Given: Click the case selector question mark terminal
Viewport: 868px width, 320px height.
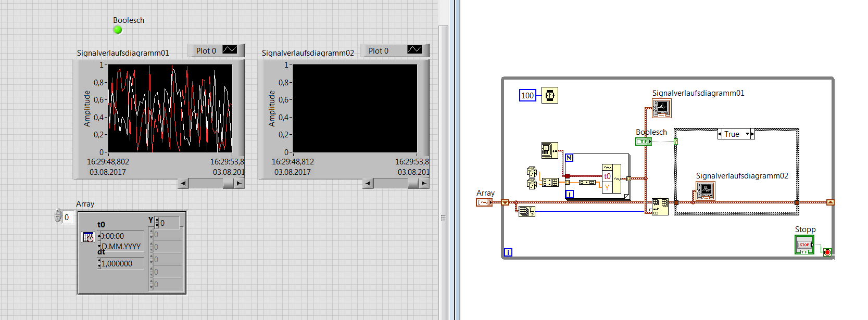Looking at the screenshot, I should (x=676, y=142).
